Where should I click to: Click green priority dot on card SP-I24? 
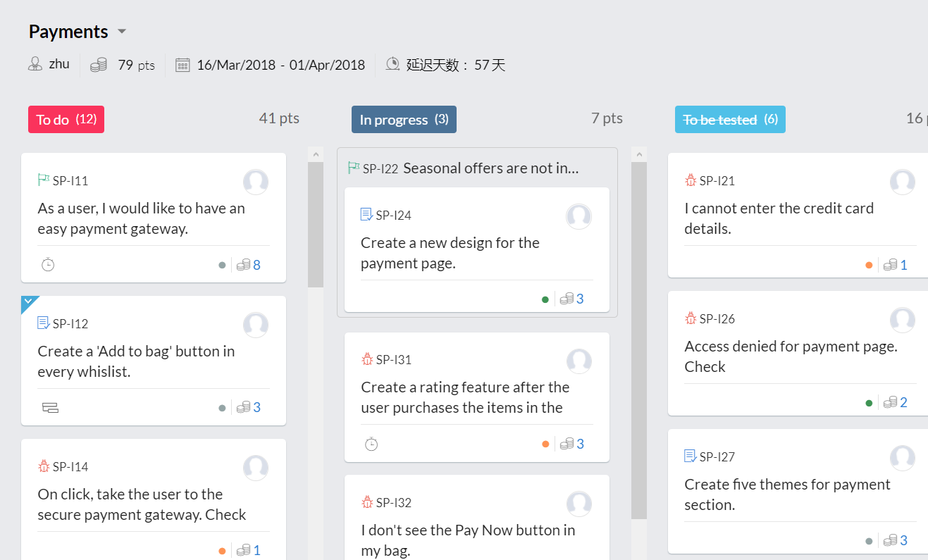[545, 299]
